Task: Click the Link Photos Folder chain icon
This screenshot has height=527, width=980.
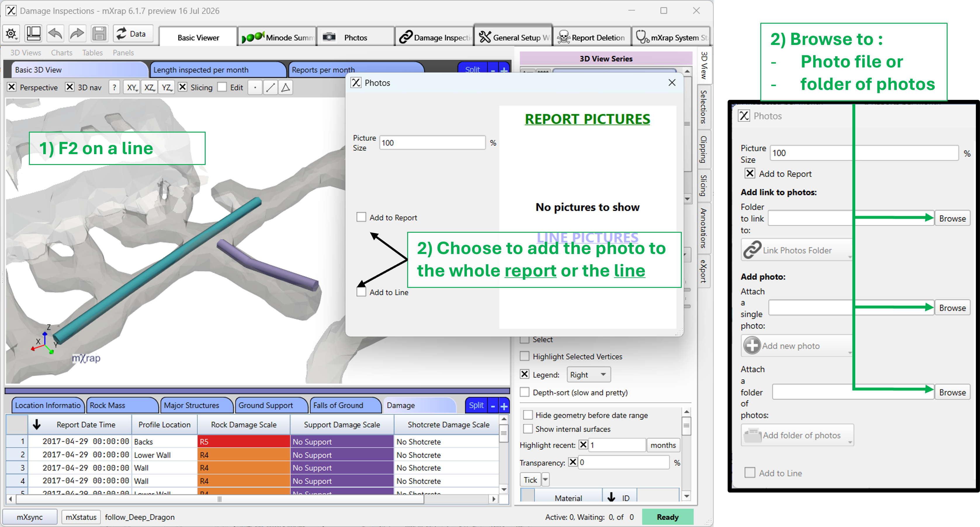Action: point(752,250)
